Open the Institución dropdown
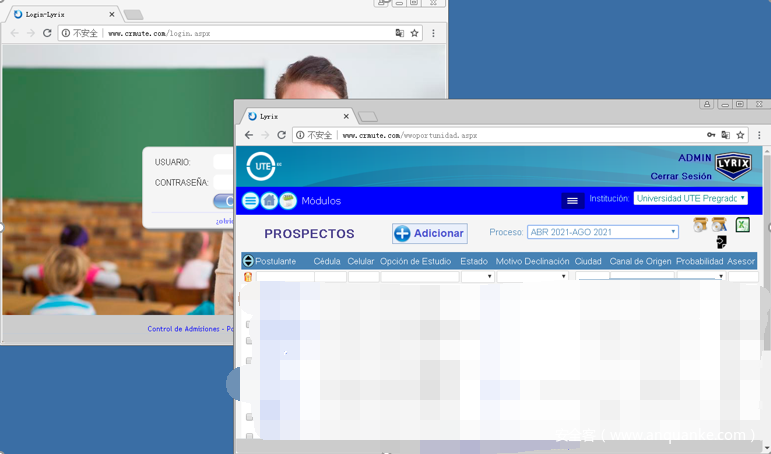The height and width of the screenshot is (454, 771). [690, 199]
